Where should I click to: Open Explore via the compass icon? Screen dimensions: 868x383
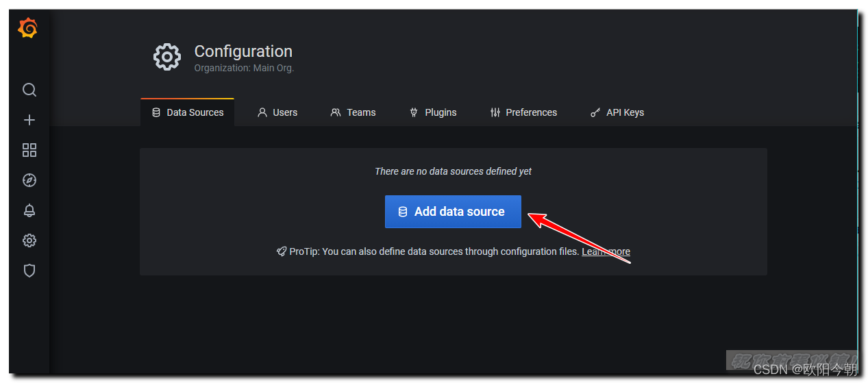pos(29,180)
